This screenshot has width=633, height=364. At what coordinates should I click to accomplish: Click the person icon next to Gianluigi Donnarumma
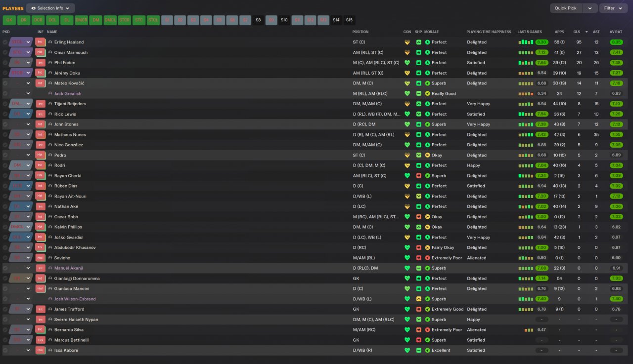(x=50, y=279)
